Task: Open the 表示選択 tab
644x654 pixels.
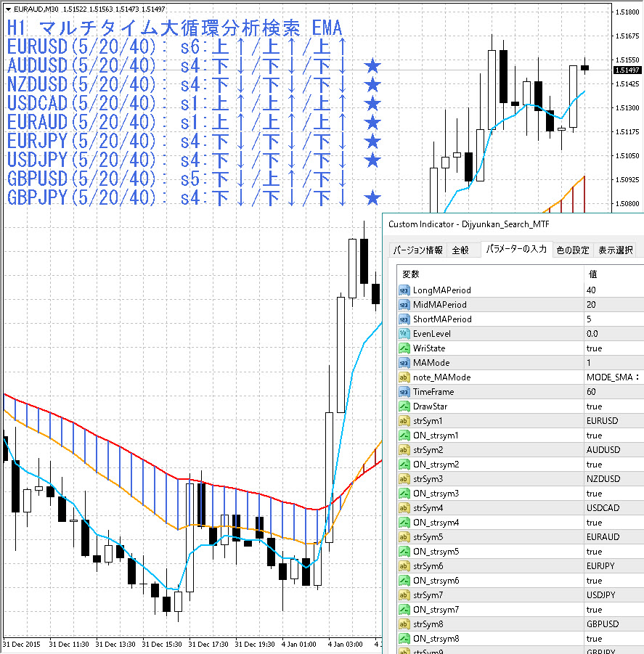Action: point(615,250)
